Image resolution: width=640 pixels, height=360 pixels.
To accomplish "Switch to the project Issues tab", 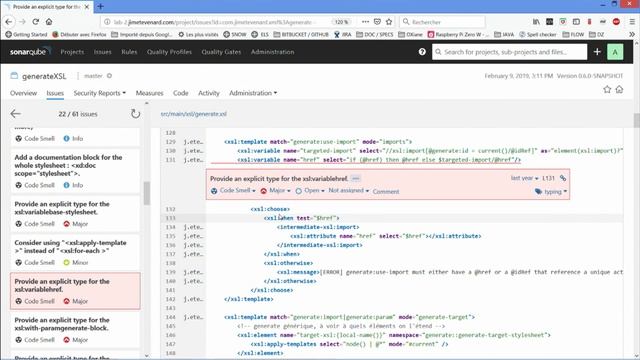I will pyautogui.click(x=55, y=93).
